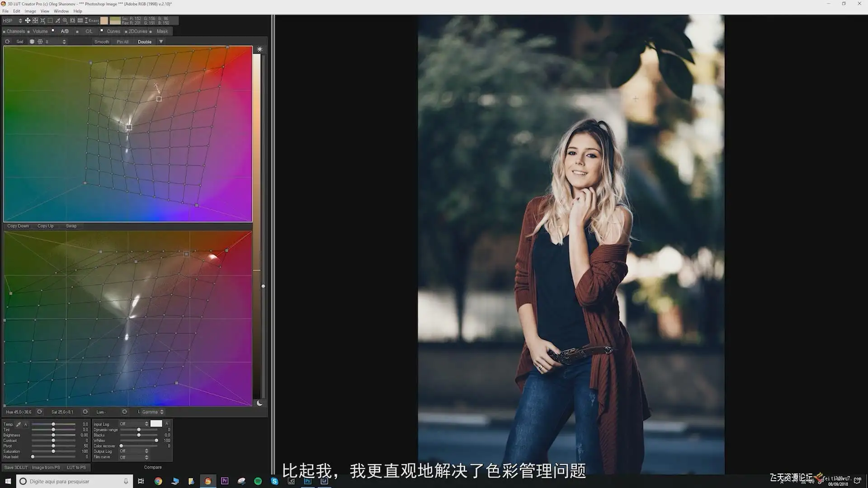
Task: Click the Temp white balance eyedropper
Action: 19,424
